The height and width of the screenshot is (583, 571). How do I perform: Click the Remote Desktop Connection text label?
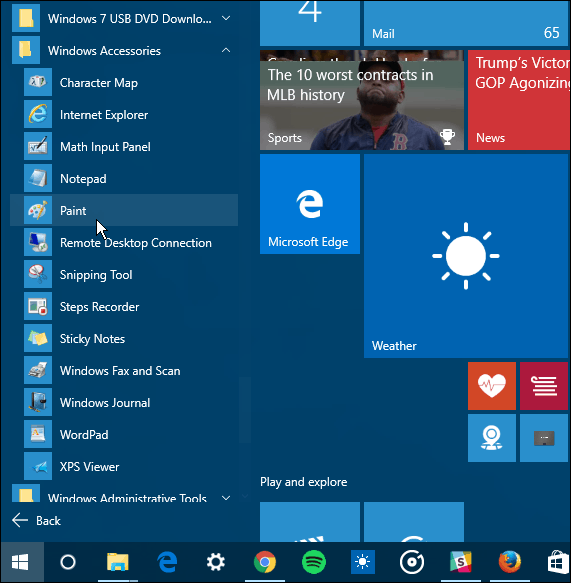(136, 243)
